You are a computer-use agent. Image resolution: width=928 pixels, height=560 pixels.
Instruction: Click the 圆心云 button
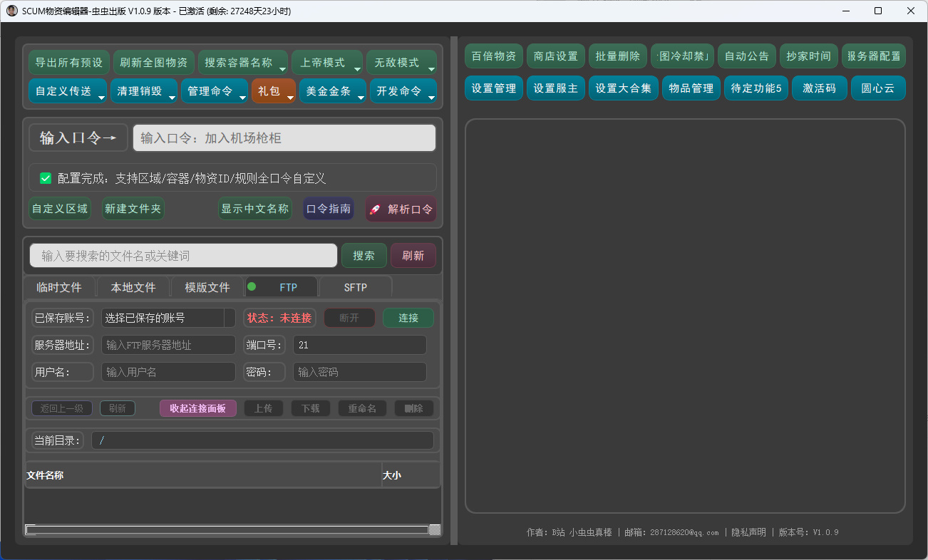tap(878, 88)
